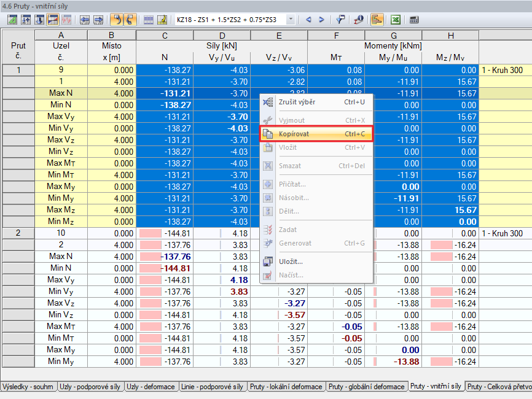
Task: Click the green triangle filter icon
Action: point(12,19)
